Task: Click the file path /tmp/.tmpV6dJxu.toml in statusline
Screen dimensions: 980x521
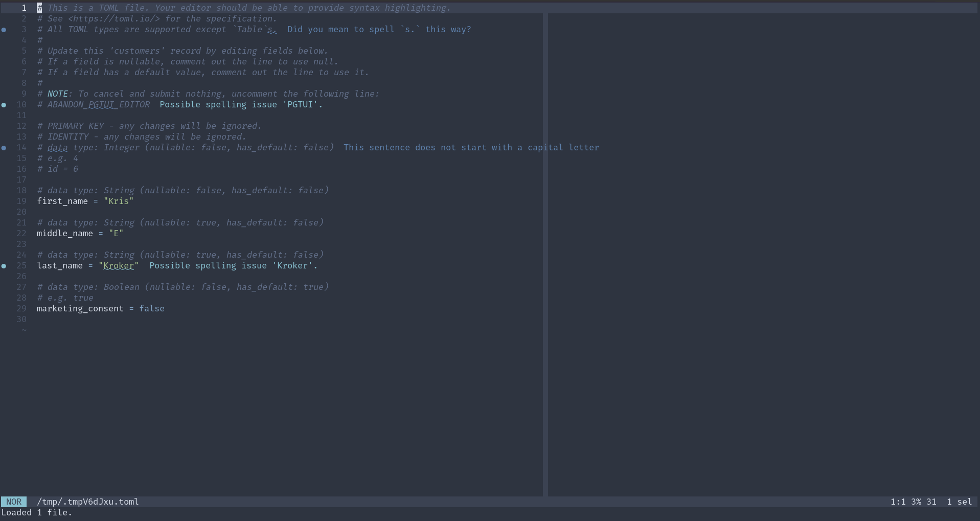Action: pyautogui.click(x=87, y=502)
